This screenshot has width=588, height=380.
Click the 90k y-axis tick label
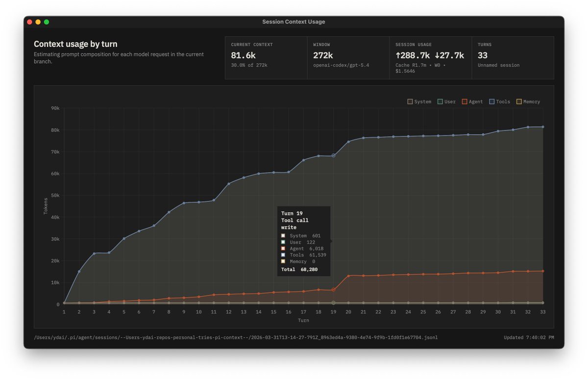55,108
